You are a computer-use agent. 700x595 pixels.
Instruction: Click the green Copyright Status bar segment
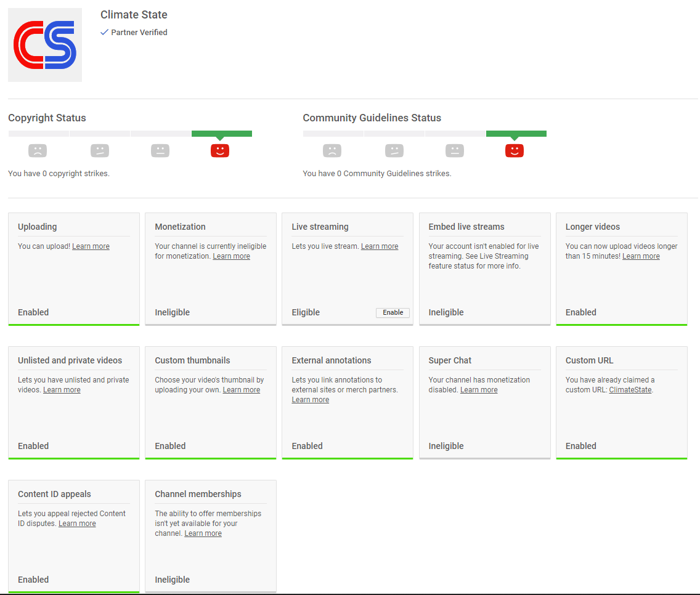[x=222, y=134]
